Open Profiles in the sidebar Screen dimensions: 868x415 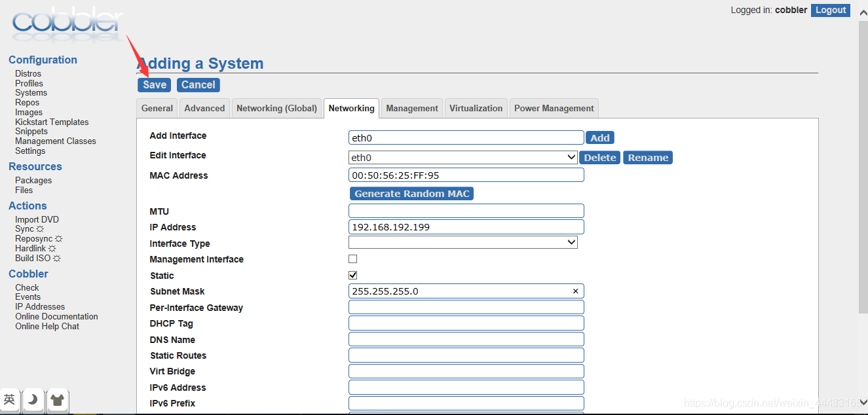coord(29,83)
